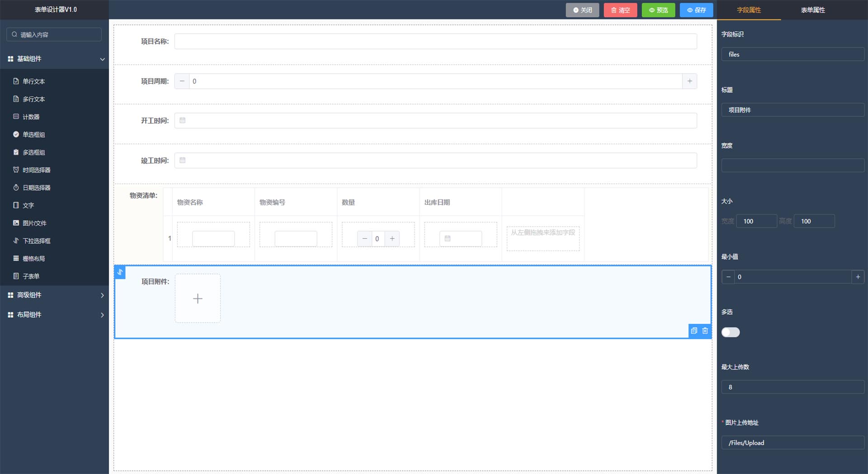This screenshot has height=474, width=868.
Task: Click calendar icon in 开工时间 field
Action: 183,121
